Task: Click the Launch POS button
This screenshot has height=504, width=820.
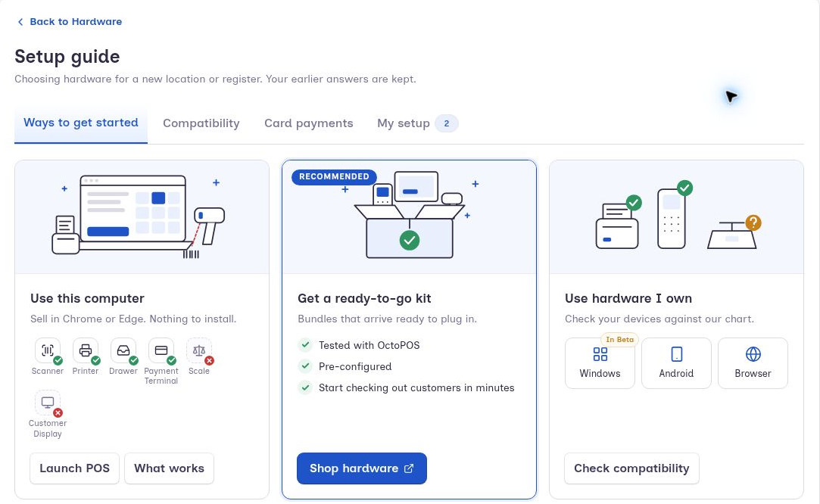Action: pyautogui.click(x=75, y=468)
